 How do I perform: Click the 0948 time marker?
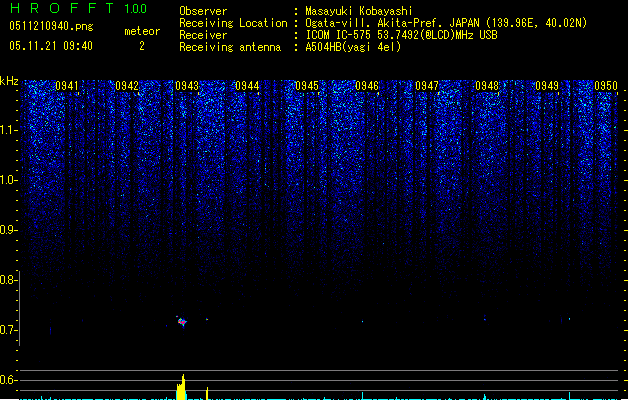tap(487, 86)
